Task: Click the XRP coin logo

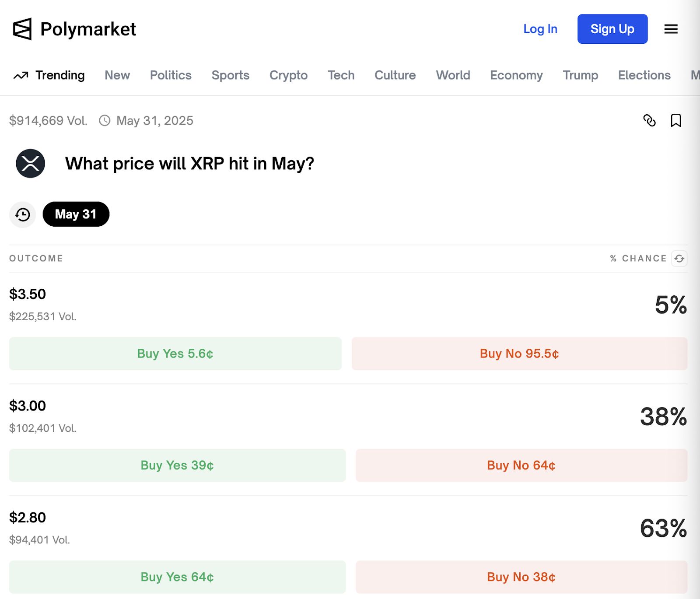Action: point(30,164)
